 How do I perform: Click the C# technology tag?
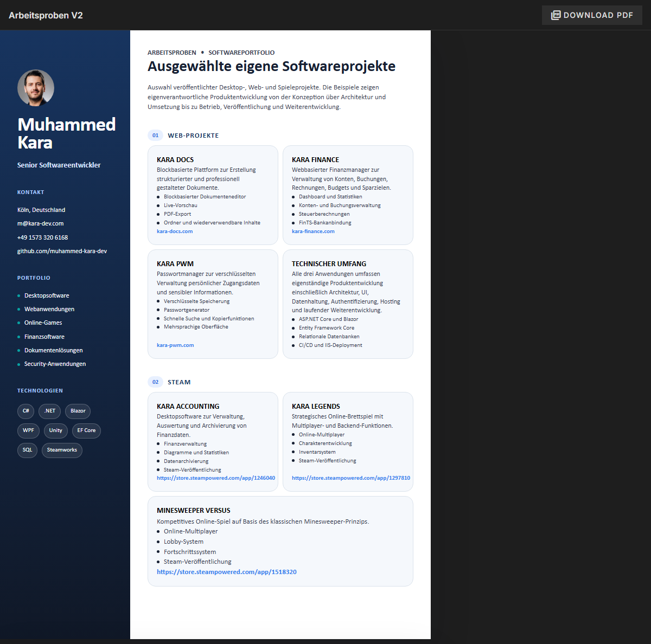[25, 411]
